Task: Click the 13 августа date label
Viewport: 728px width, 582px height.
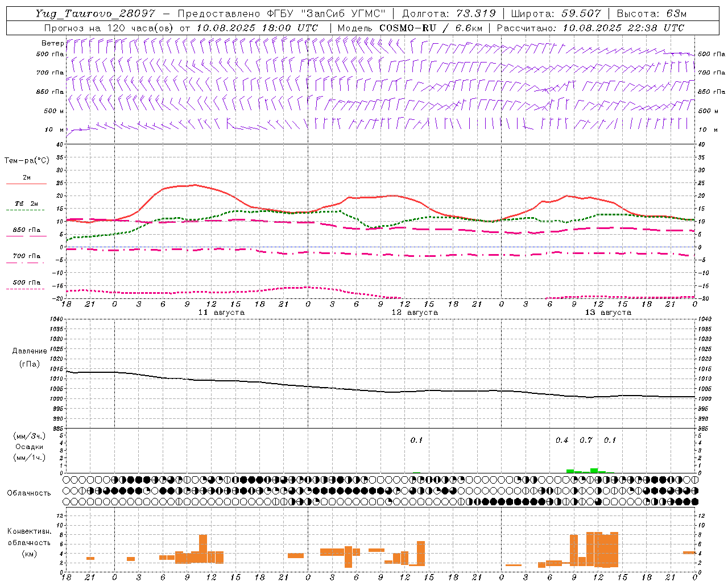Action: [x=608, y=313]
